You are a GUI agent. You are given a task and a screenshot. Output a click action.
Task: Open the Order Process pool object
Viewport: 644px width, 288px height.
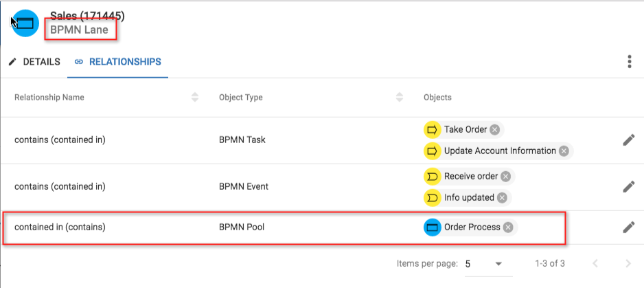tap(472, 227)
